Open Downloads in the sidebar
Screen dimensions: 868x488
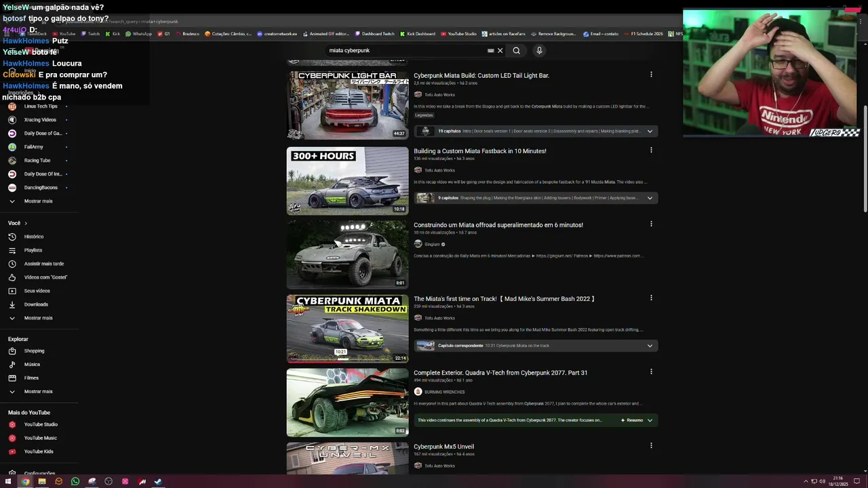click(36, 304)
